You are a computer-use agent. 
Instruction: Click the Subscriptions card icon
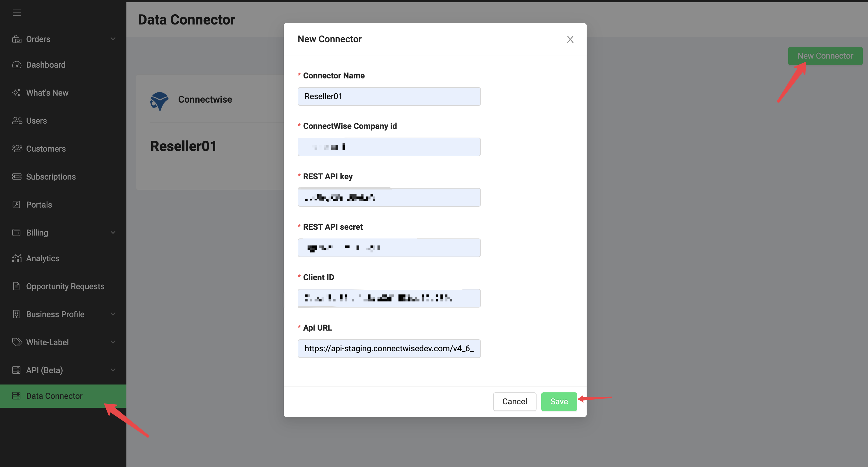coord(17,176)
